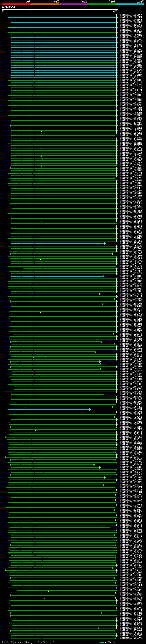This screenshot has height=644, width=146.
Task: Click hit label UniRef100_C6T1V5
Action: point(131,256)
